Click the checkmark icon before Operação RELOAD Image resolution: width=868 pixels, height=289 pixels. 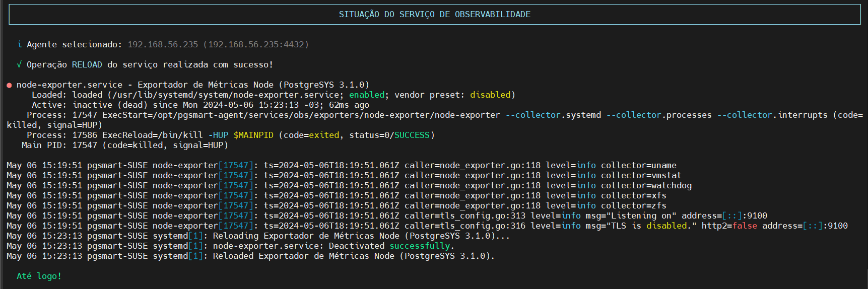coord(19,64)
